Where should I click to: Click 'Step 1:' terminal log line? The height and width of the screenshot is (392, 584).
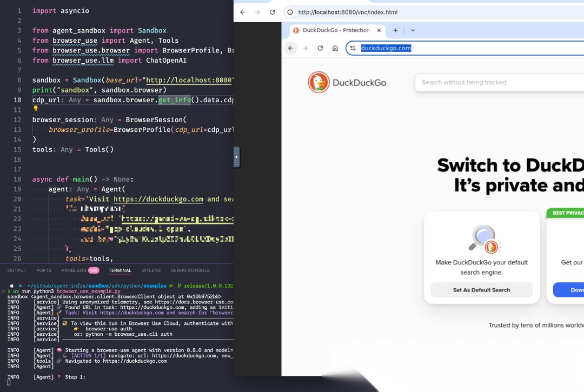point(75,377)
